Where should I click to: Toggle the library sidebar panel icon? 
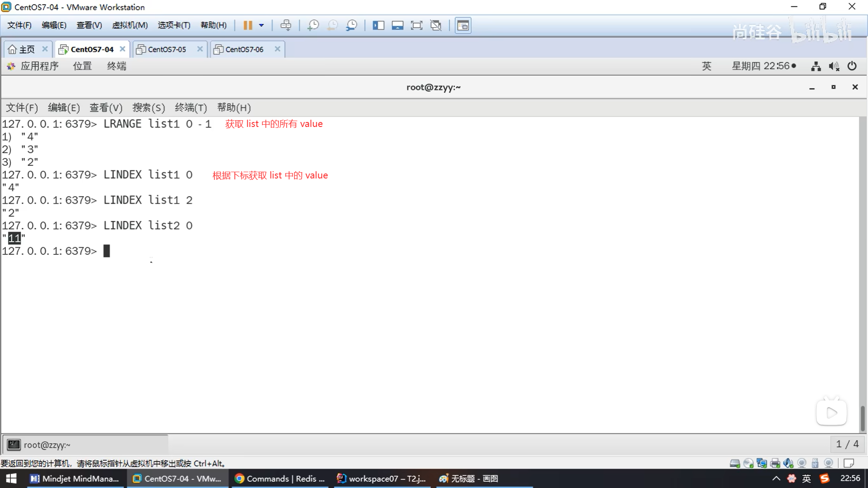click(x=378, y=25)
